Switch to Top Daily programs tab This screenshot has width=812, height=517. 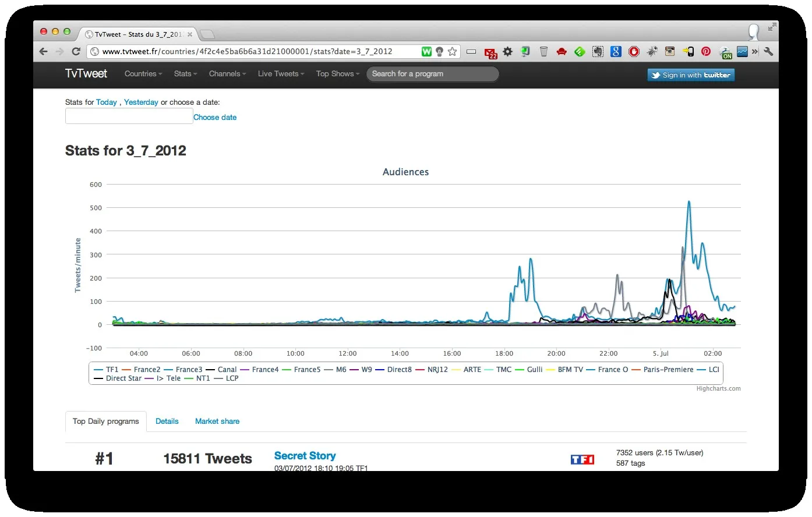(106, 421)
